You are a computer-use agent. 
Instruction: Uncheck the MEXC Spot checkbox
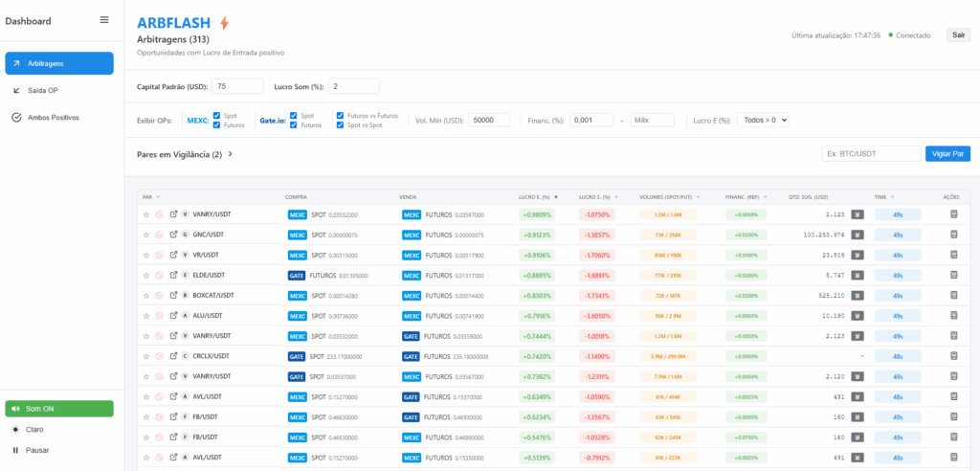(217, 115)
